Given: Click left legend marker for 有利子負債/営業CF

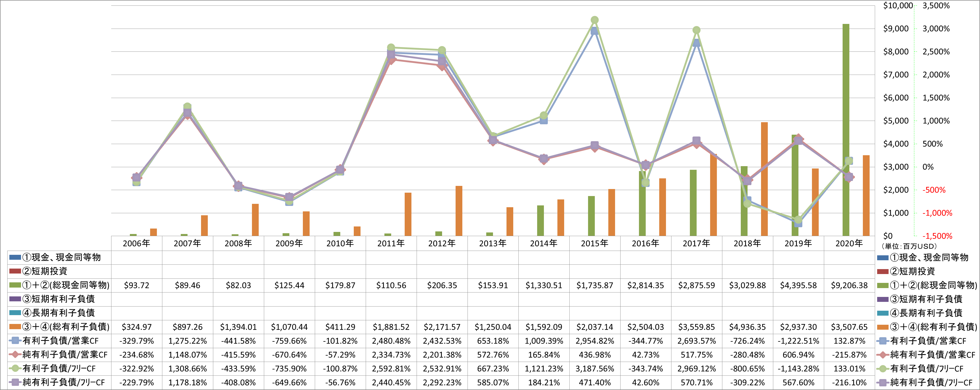Looking at the screenshot, I should [x=15, y=341].
